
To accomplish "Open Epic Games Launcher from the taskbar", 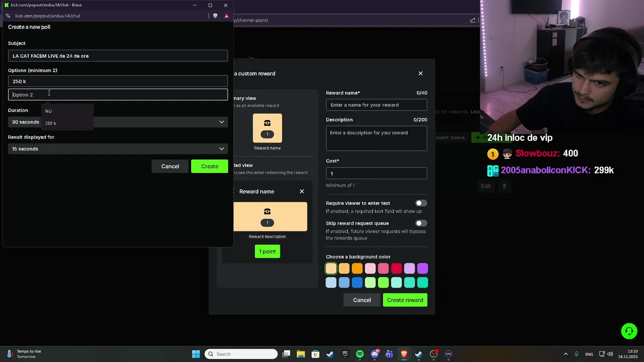I will [x=345, y=354].
